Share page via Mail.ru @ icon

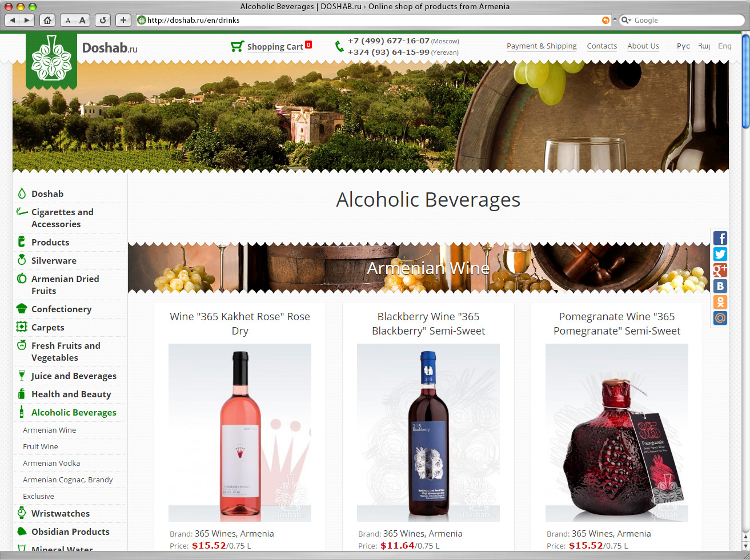(x=720, y=318)
